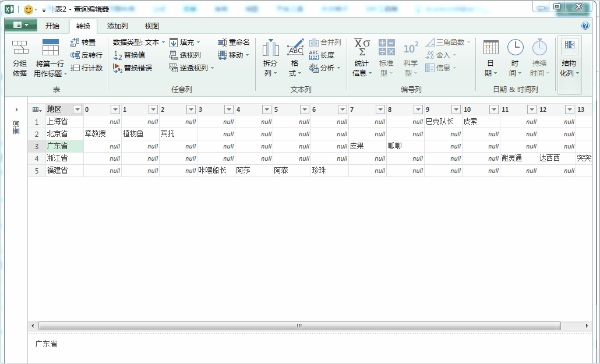Select cell 浙江省 in row 4

click(x=64, y=158)
